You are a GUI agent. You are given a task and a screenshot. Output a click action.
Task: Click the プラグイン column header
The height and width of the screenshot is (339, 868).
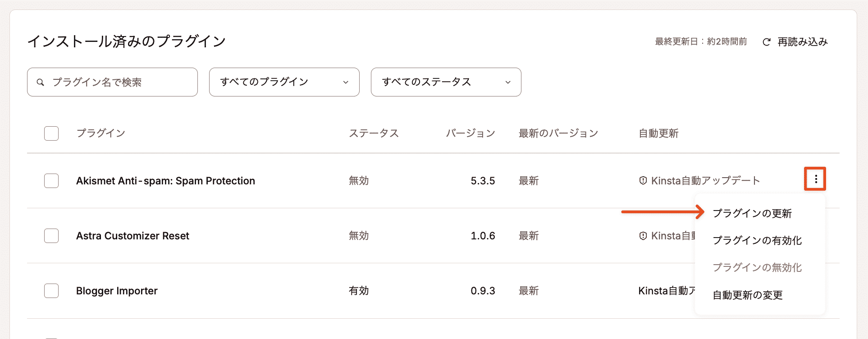pos(101,133)
